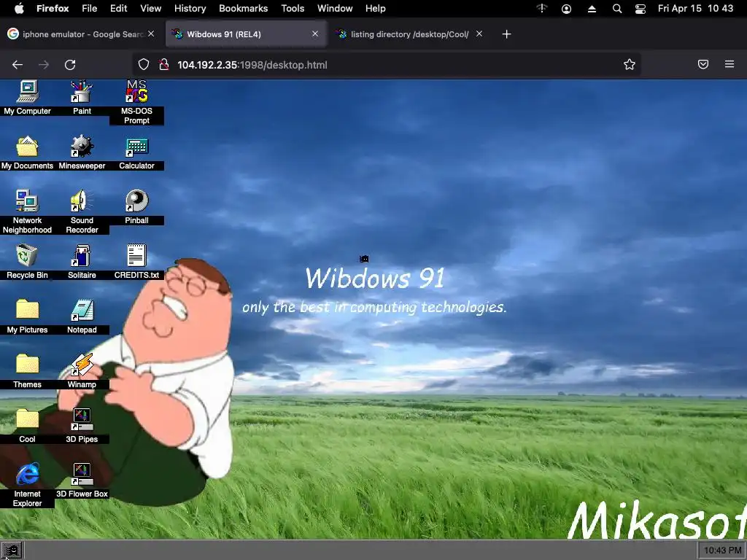Image resolution: width=747 pixels, height=560 pixels.
Task: Open the My Pictures folder
Action: click(27, 316)
